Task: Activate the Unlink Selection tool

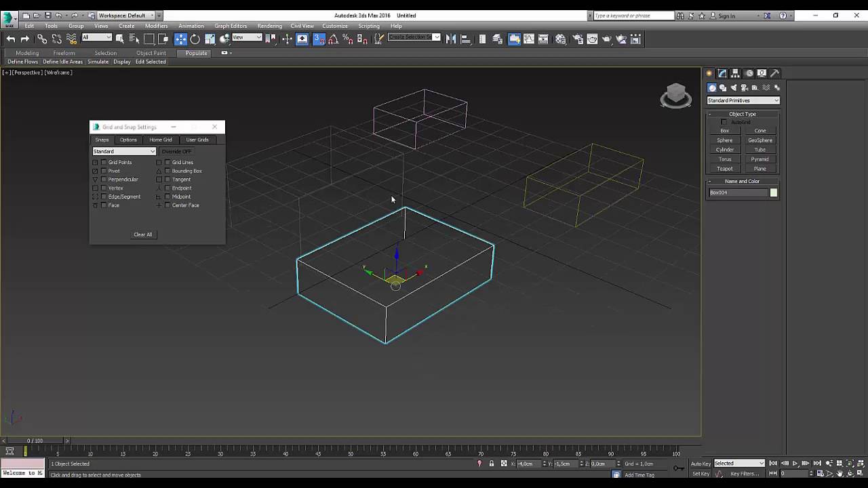Action: pos(57,39)
